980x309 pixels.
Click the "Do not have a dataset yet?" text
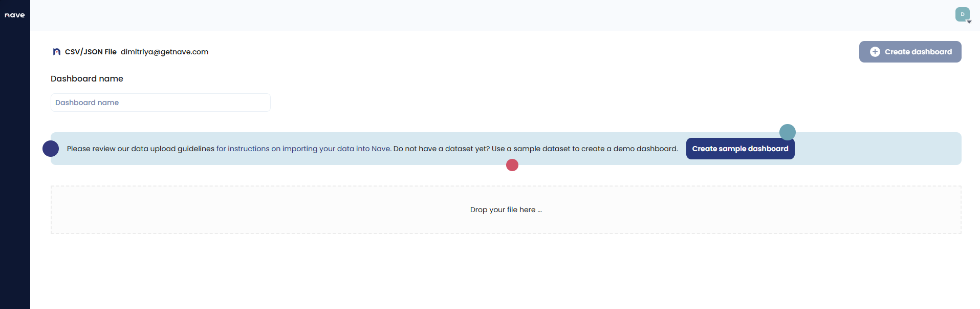pyautogui.click(x=441, y=149)
